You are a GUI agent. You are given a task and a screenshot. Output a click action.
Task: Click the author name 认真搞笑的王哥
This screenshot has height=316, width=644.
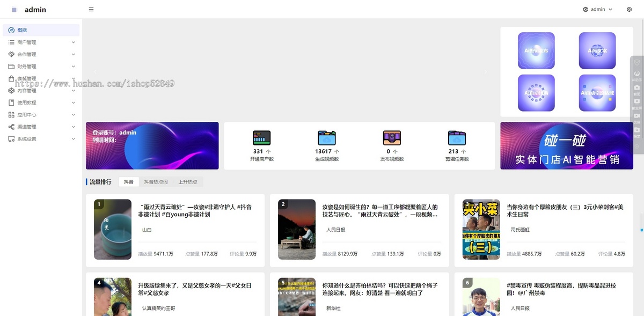click(x=158, y=308)
